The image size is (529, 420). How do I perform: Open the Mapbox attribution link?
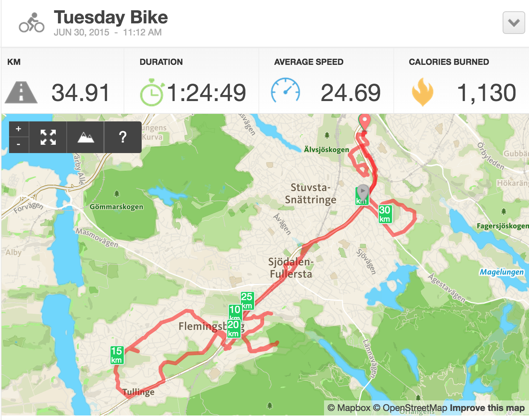(349, 408)
